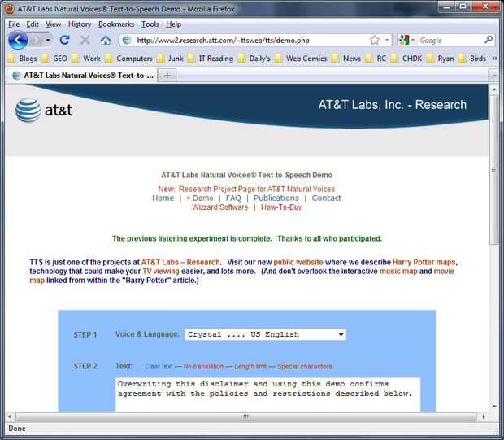This screenshot has height=440, width=504.
Task: Select the AT&T Labs Natural Voices tab
Action: point(82,76)
